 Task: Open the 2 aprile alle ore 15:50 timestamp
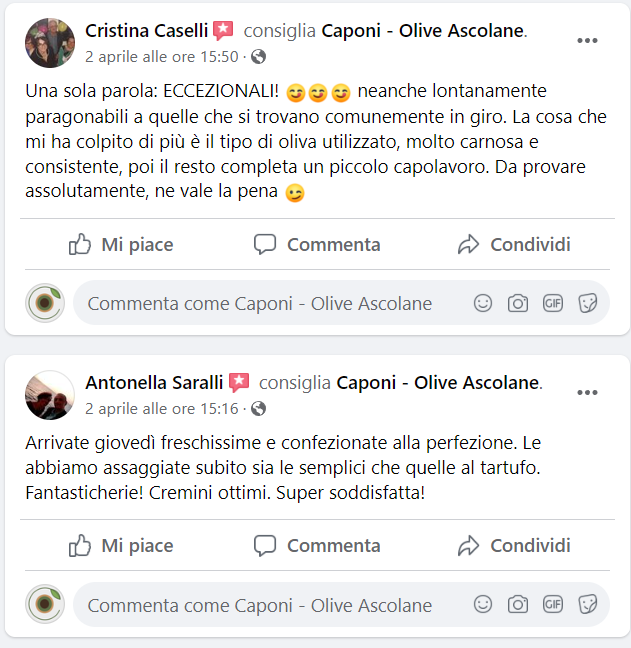click(162, 57)
